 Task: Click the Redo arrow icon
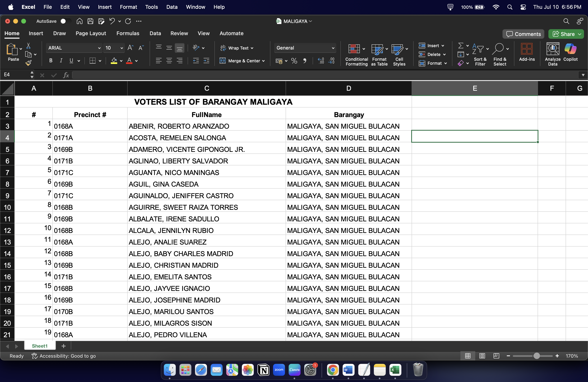(x=128, y=21)
